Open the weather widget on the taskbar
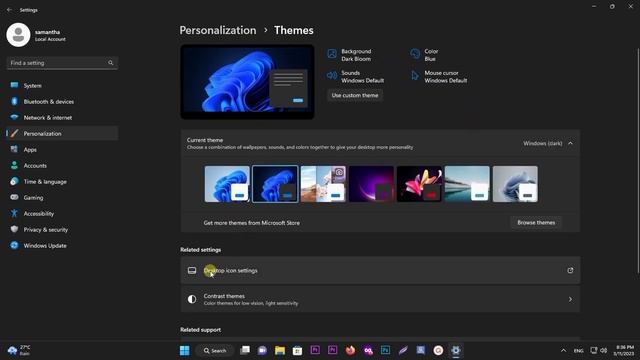 (x=19, y=350)
